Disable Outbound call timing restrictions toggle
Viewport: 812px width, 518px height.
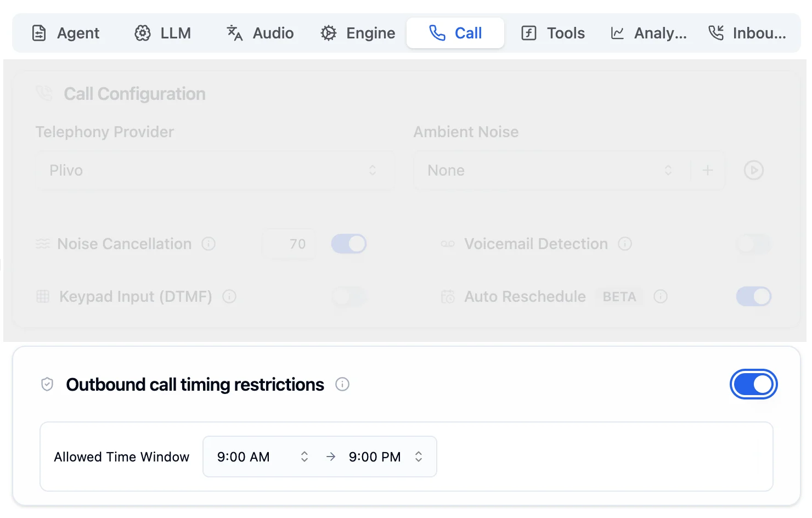pyautogui.click(x=753, y=384)
